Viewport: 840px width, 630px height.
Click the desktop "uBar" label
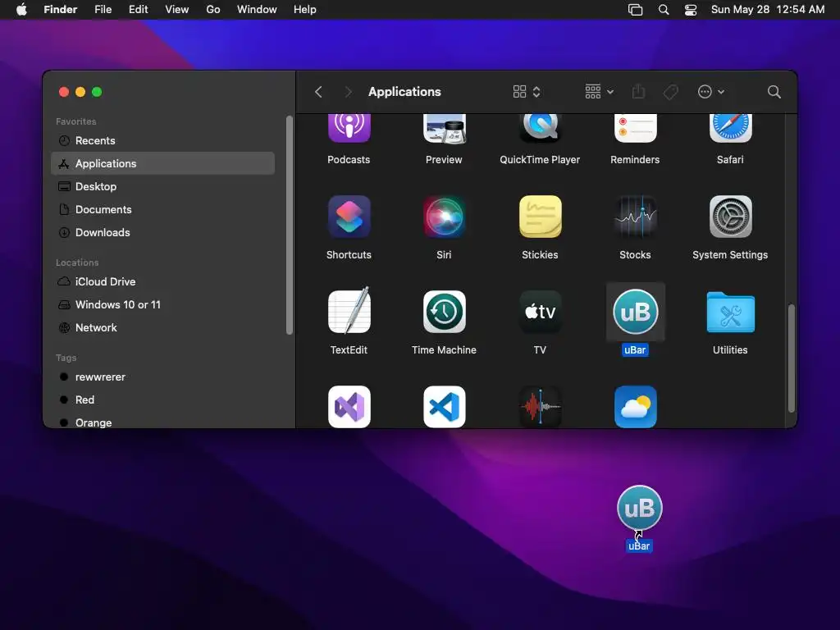pyautogui.click(x=639, y=546)
